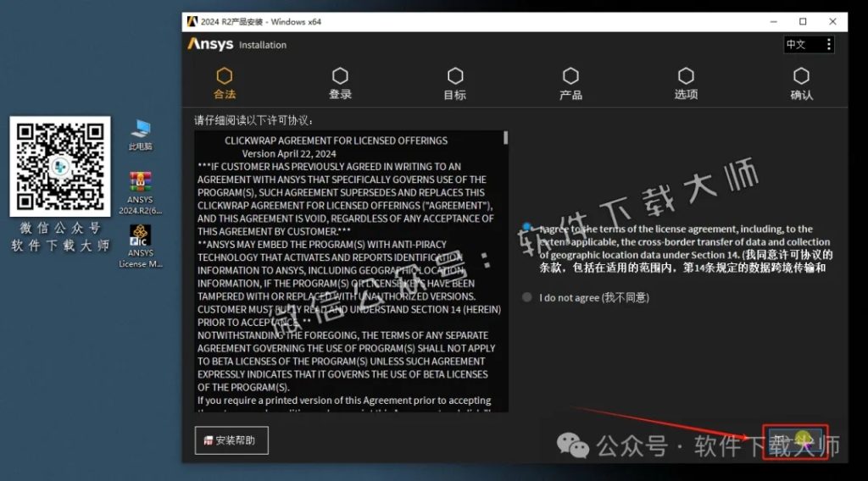
Task: Select the I agree radio button
Action: pos(526,227)
